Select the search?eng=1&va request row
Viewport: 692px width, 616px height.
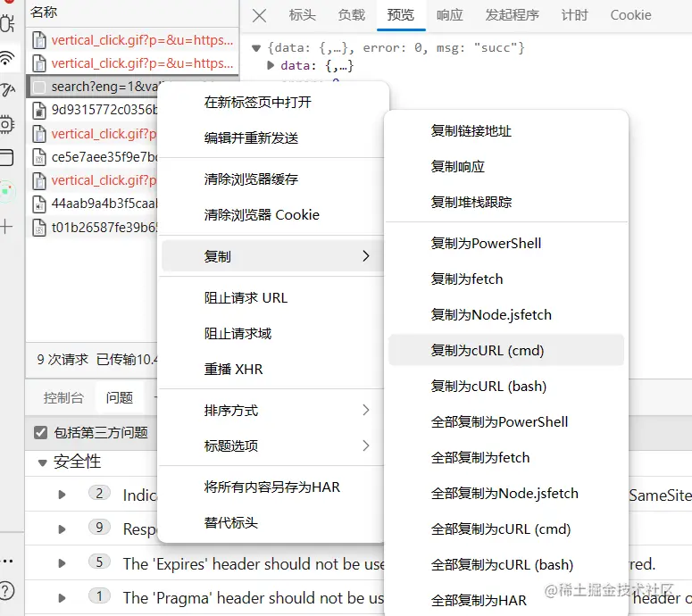(93, 87)
